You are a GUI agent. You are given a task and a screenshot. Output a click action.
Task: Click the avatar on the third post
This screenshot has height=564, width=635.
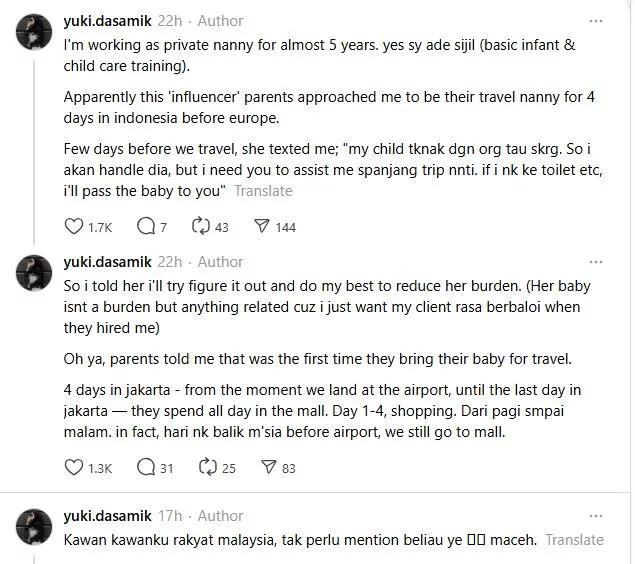(x=35, y=529)
